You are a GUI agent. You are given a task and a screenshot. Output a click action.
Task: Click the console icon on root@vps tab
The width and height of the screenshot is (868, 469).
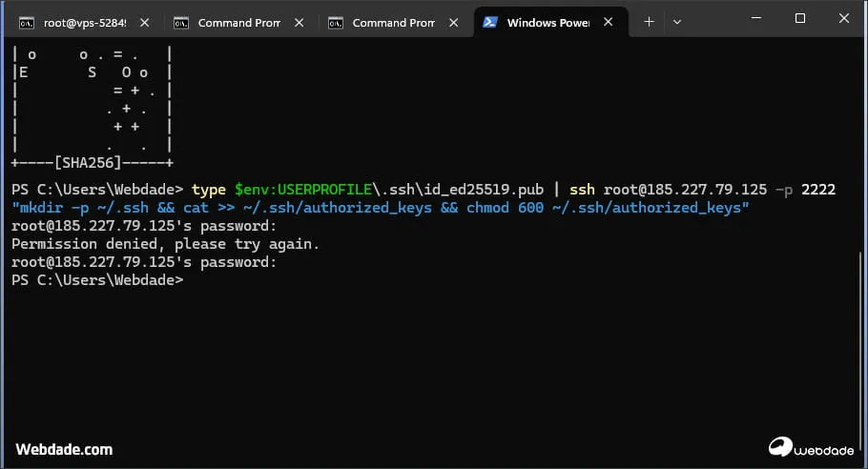(27, 22)
